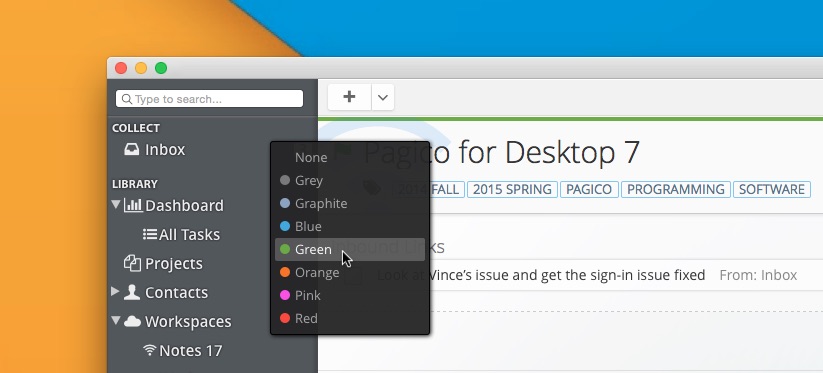Click the Workspaces cloud icon
823x373 pixels.
(132, 321)
